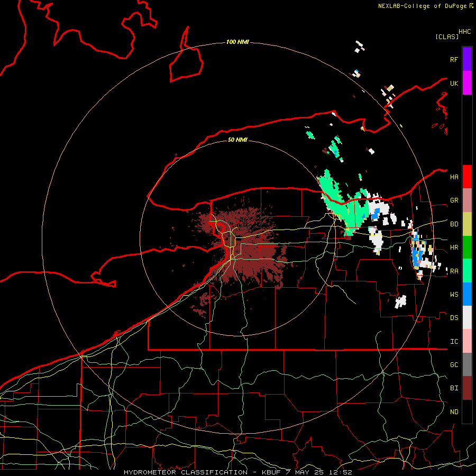
Task: Click the 'BD' legend label
Action: pyautogui.click(x=454, y=224)
